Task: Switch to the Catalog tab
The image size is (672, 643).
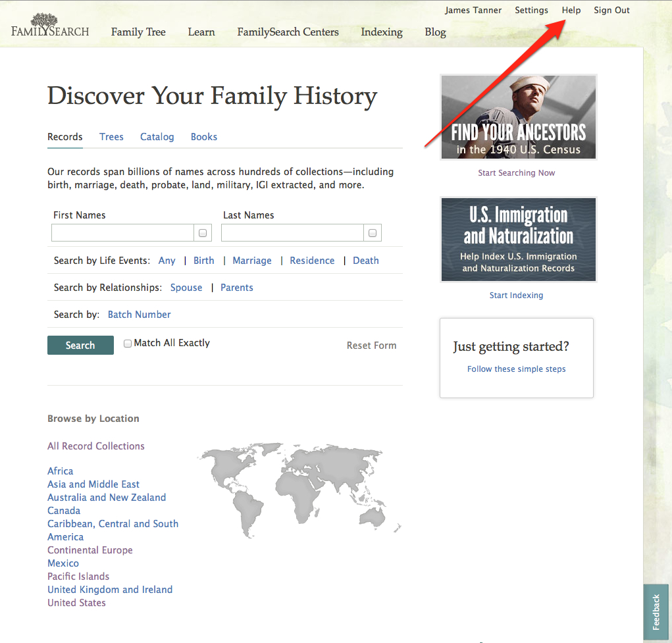Action: (x=157, y=137)
